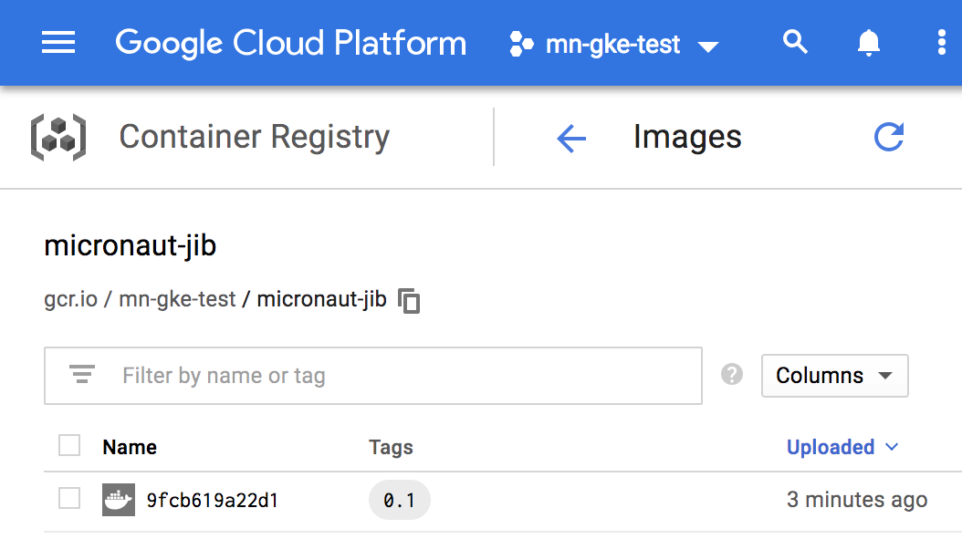Copy the gcr.io repository path
962x560 pixels.
[410, 300]
